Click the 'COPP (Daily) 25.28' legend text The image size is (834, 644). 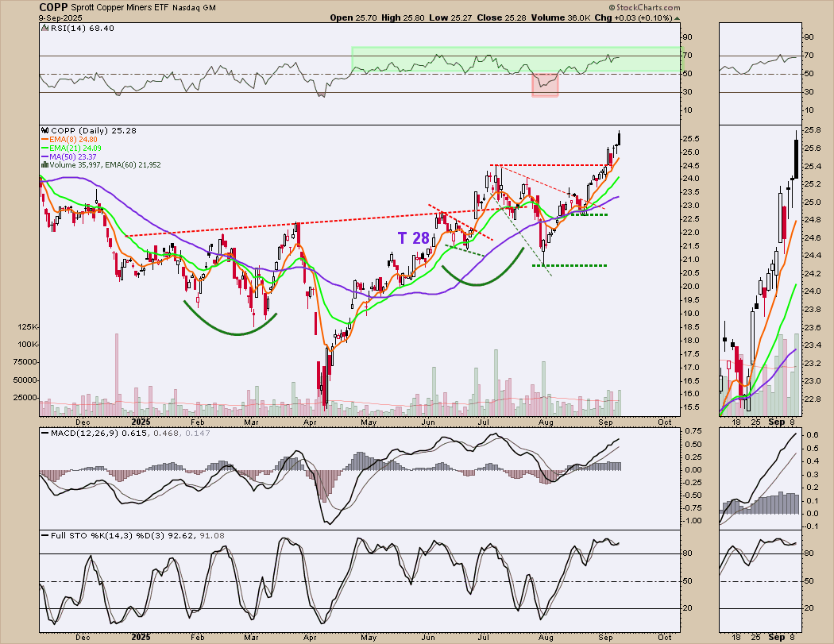(x=94, y=130)
